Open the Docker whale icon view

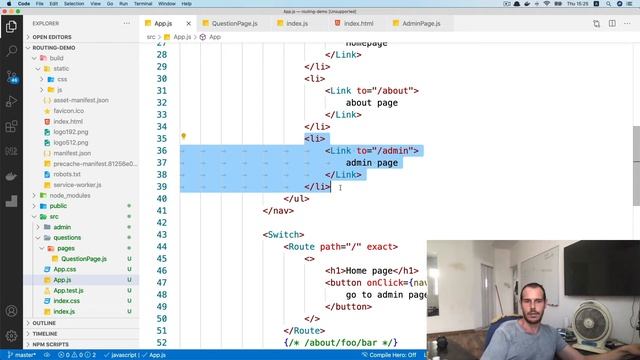pos(11,176)
